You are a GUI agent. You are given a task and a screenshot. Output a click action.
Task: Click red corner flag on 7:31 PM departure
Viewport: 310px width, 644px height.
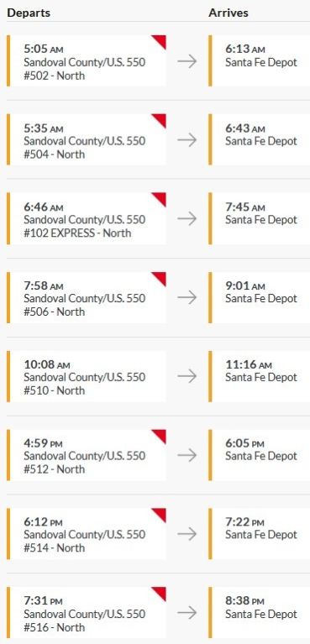pos(160,592)
